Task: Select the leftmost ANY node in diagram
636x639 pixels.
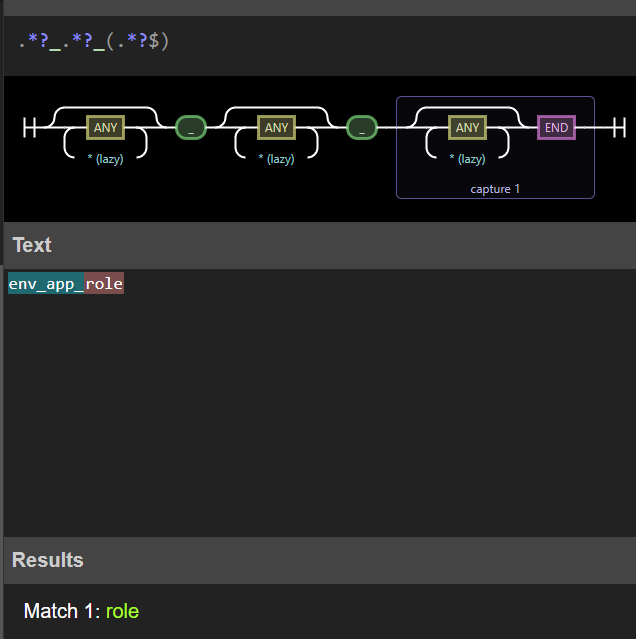Action: (105, 128)
